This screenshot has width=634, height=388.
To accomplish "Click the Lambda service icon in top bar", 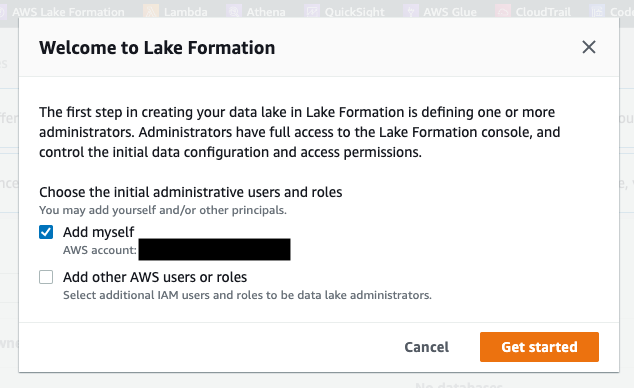I will pos(150,12).
